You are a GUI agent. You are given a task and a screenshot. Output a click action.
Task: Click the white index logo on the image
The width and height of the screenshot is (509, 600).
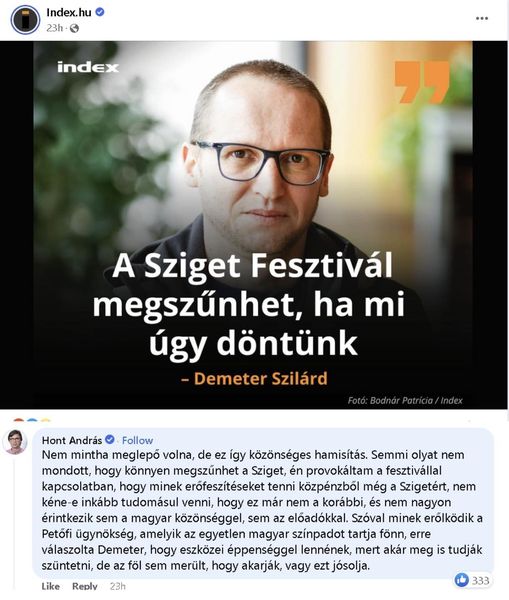click(88, 67)
